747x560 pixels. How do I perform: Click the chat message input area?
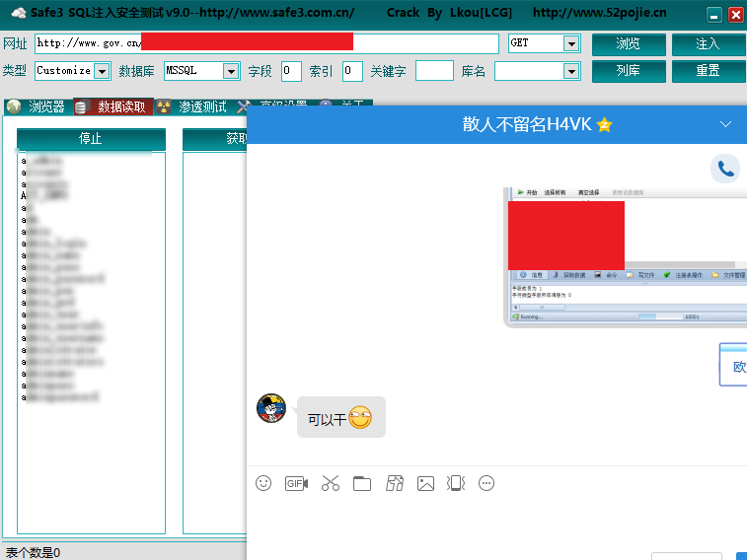click(496, 524)
